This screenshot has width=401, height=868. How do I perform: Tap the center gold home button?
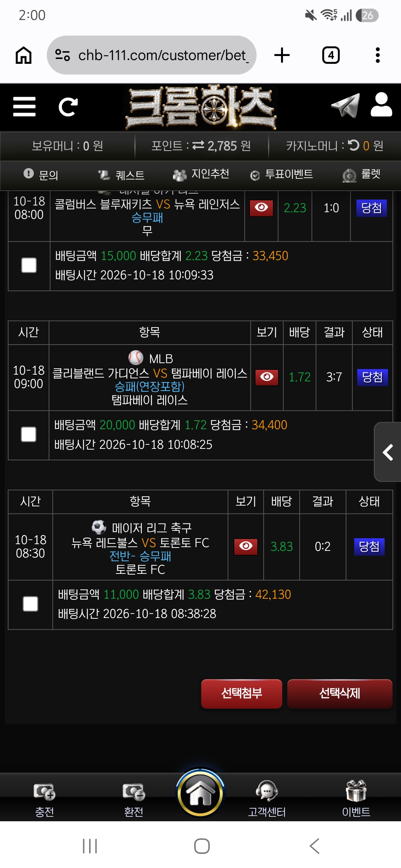(x=200, y=793)
